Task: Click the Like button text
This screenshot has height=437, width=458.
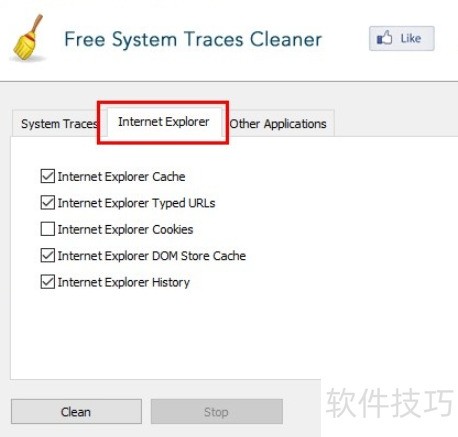Action: tap(411, 38)
